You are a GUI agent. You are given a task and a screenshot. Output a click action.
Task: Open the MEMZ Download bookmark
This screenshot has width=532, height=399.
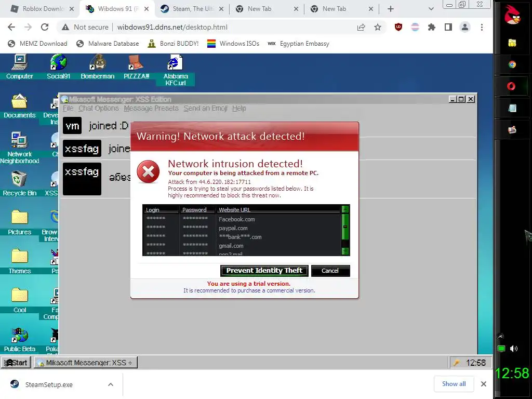pos(37,44)
